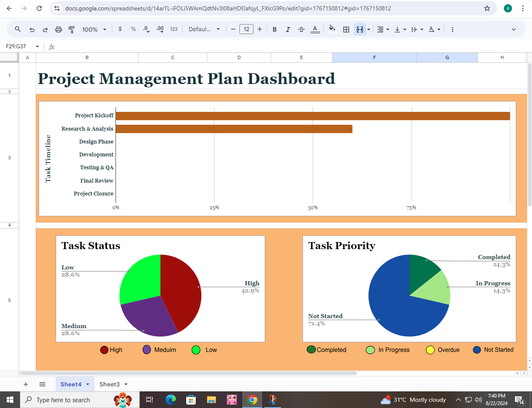The image size is (532, 408).
Task: Bookmark this page with the star
Action: (x=487, y=8)
